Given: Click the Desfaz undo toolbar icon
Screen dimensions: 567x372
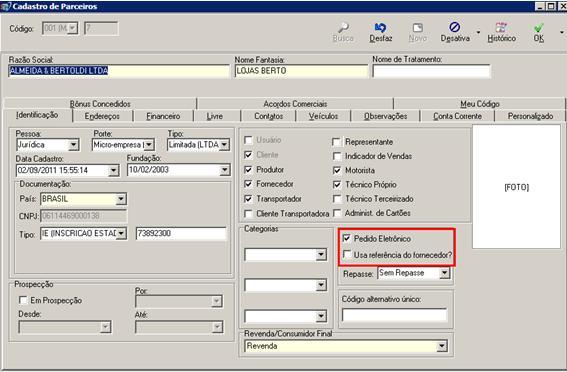Looking at the screenshot, I should click(x=380, y=28).
